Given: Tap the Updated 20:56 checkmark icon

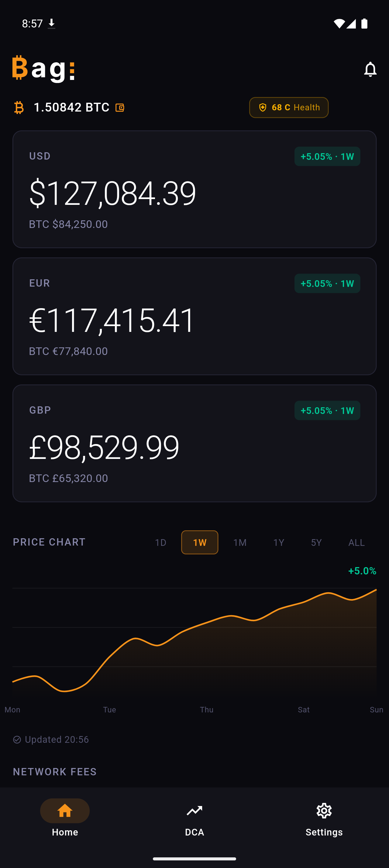Looking at the screenshot, I should [x=17, y=739].
